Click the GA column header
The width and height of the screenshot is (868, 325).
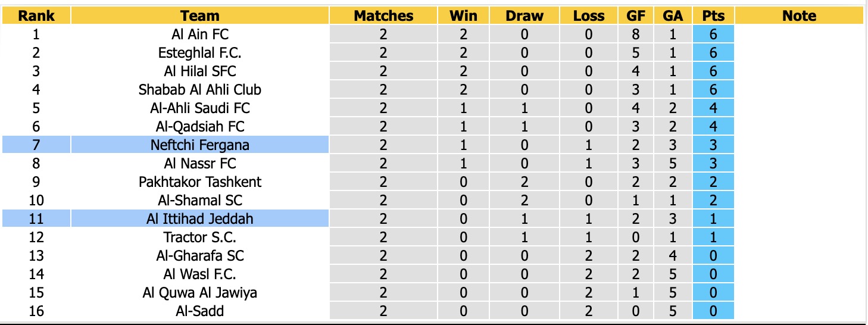coord(673,16)
